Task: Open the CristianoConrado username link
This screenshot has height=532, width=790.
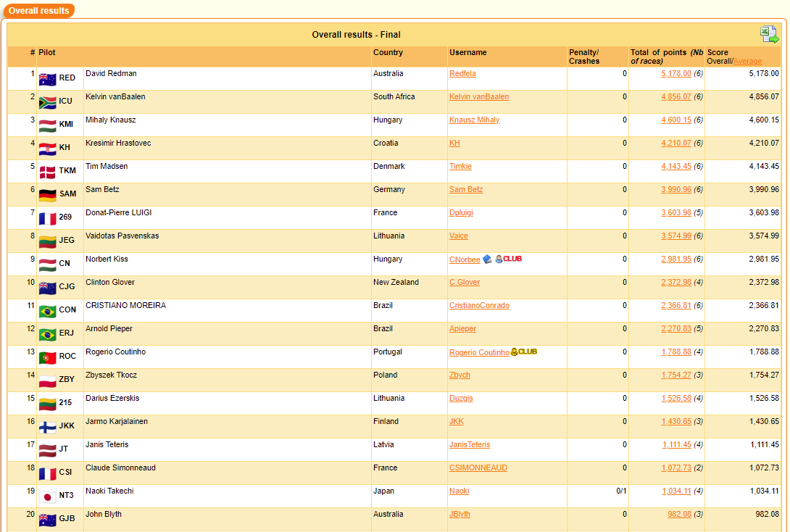Action: click(x=479, y=305)
